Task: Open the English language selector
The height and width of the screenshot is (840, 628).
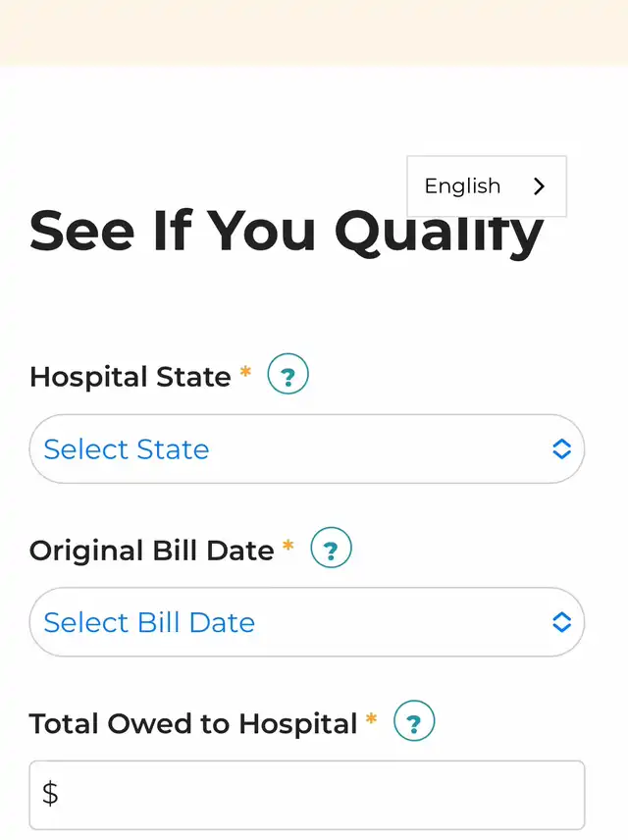Action: pyautogui.click(x=486, y=186)
